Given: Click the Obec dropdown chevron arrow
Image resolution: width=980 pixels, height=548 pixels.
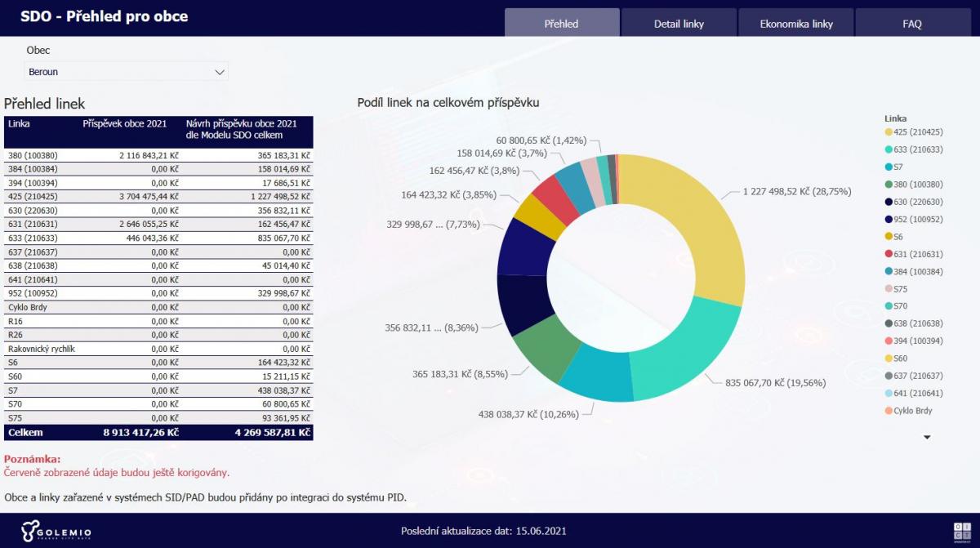Looking at the screenshot, I should coord(219,72).
